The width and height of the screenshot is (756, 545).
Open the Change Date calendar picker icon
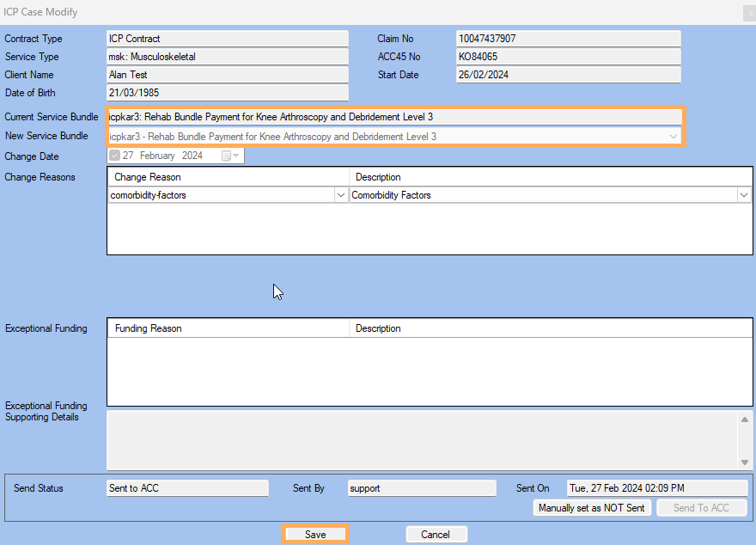tap(227, 156)
